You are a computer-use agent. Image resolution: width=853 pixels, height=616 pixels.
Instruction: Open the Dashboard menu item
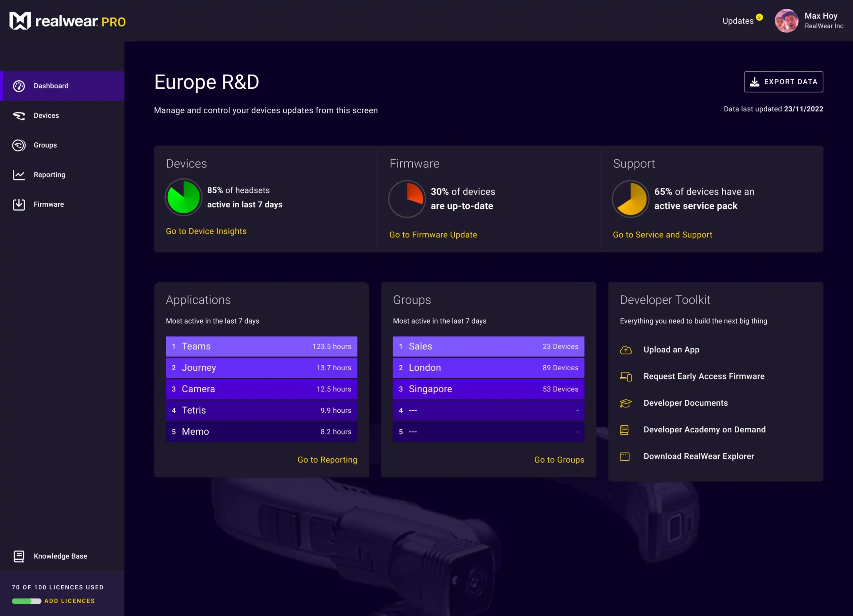click(x=62, y=86)
